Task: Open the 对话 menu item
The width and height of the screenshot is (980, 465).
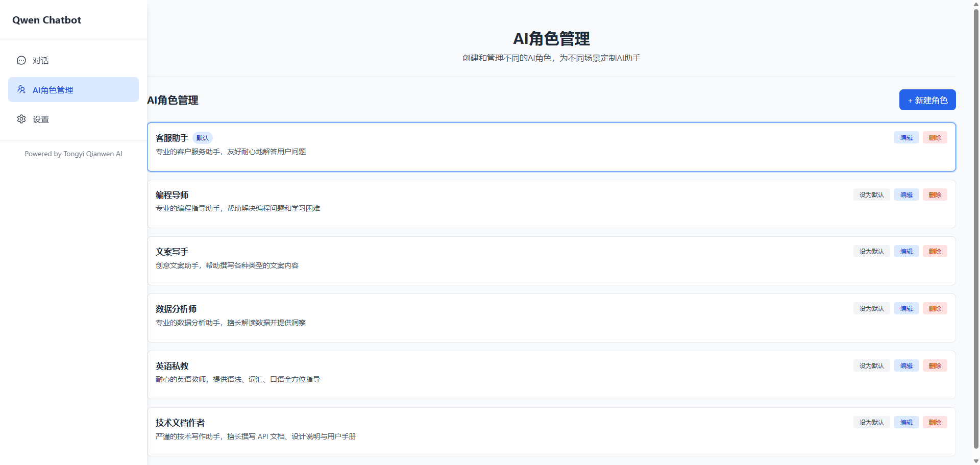Action: coord(73,60)
